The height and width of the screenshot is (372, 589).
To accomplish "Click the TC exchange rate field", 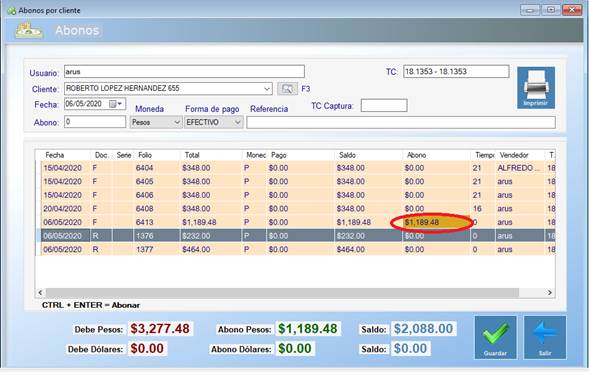I will 456,71.
